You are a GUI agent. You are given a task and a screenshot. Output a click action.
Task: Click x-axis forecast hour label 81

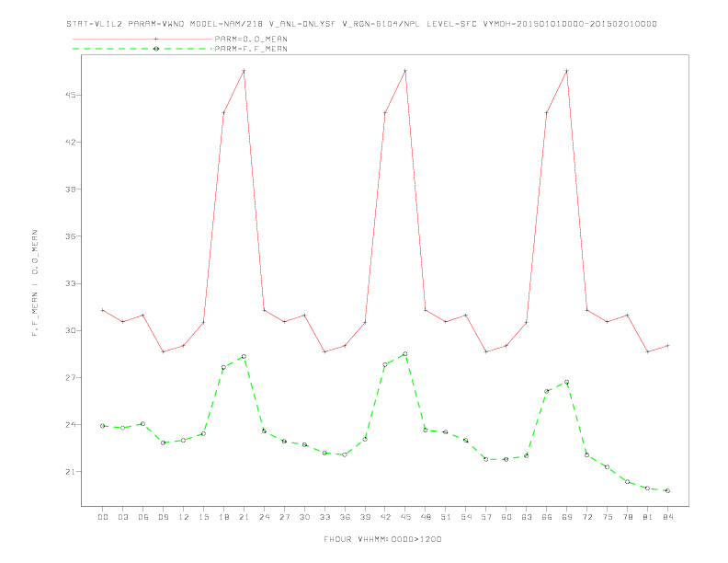pos(648,517)
